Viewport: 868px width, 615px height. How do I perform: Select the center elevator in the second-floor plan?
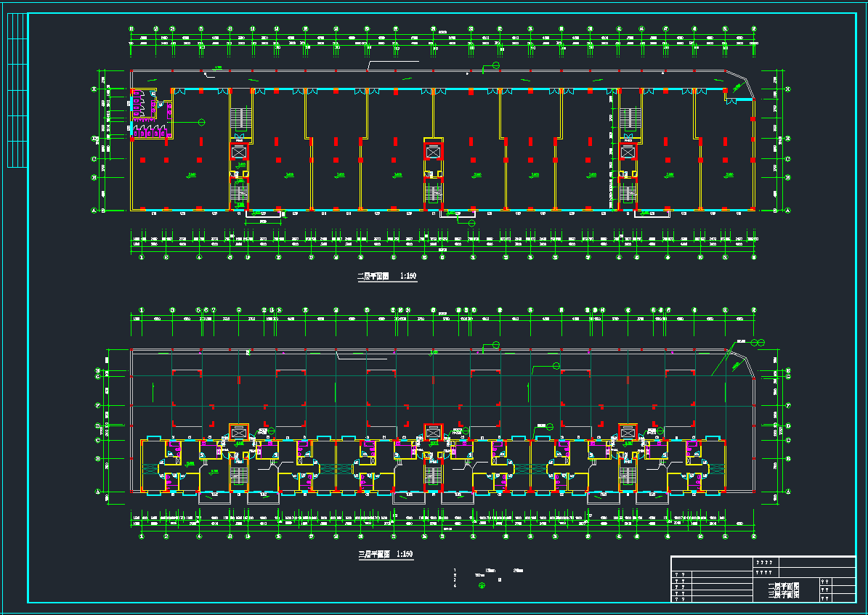pos(433,152)
